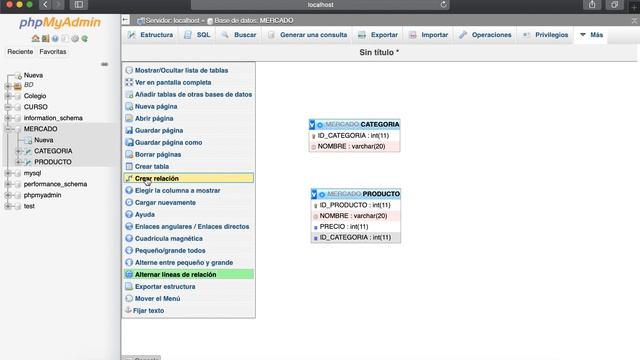Expand the CATEGORIA table in tree

[18, 151]
